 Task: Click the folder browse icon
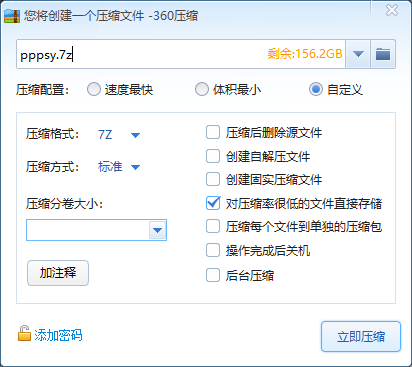coord(383,54)
